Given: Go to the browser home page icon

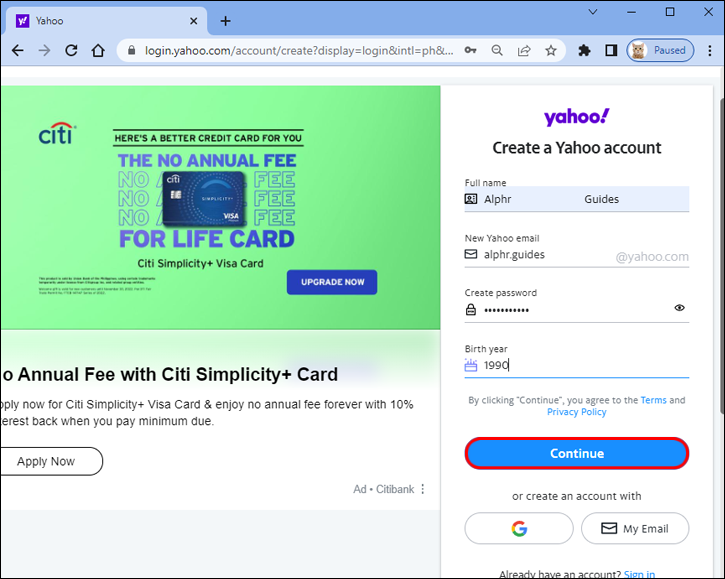Looking at the screenshot, I should (x=98, y=50).
